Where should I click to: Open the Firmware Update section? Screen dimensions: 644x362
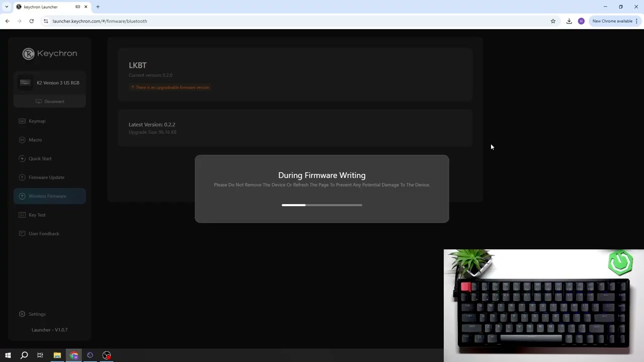pos(50,177)
